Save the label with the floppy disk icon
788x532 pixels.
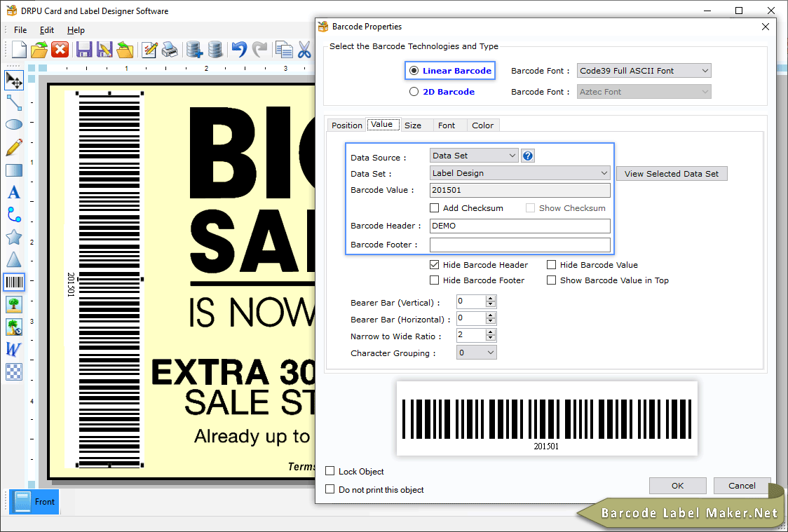coord(84,49)
